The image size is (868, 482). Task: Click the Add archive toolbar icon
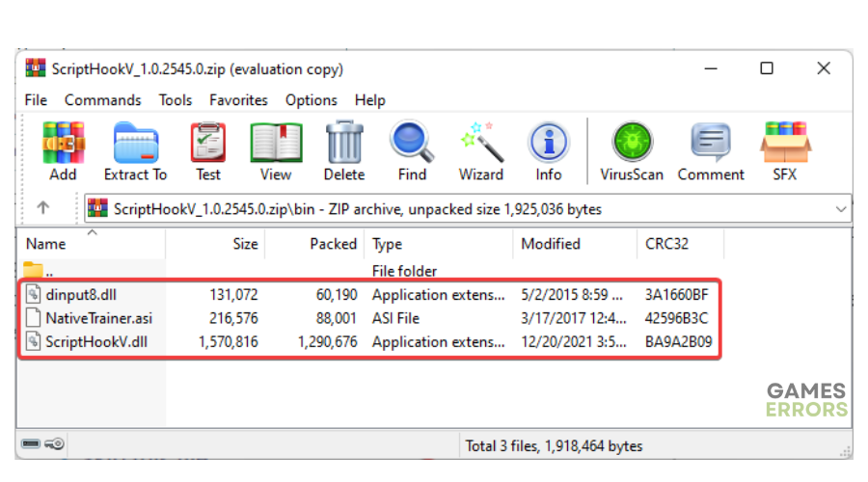click(63, 143)
